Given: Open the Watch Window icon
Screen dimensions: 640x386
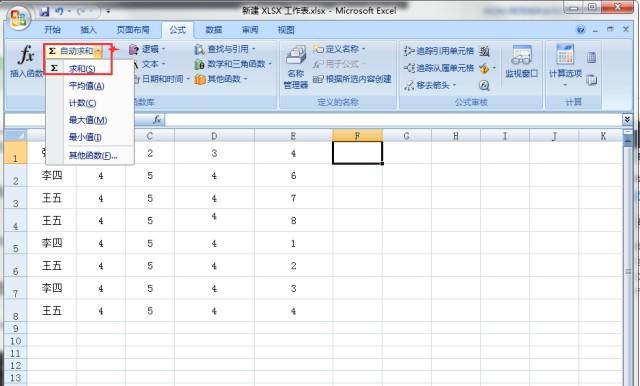Looking at the screenshot, I should pos(522,55).
